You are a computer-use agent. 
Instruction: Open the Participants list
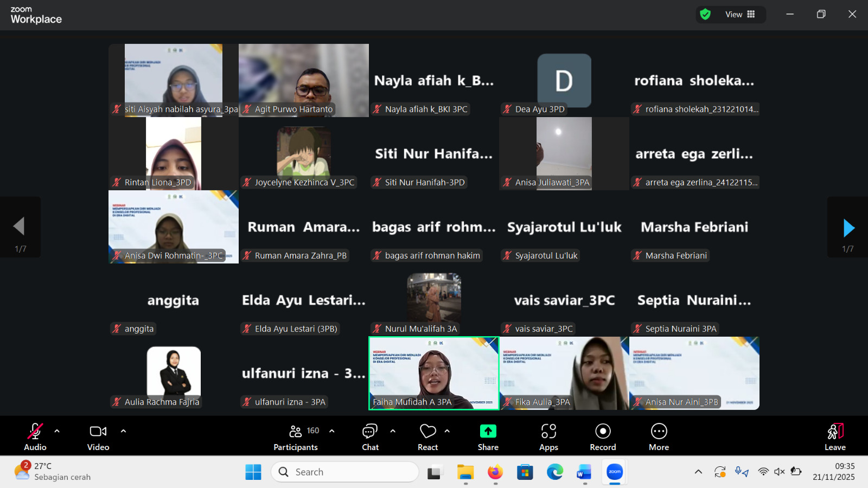pyautogui.click(x=296, y=436)
